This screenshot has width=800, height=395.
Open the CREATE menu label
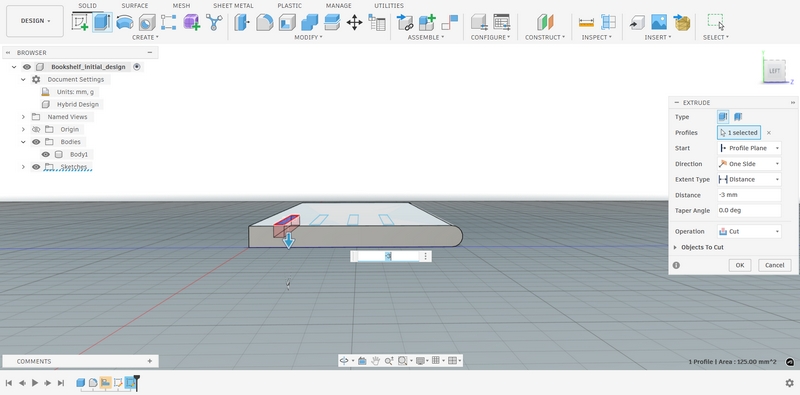[x=145, y=37]
